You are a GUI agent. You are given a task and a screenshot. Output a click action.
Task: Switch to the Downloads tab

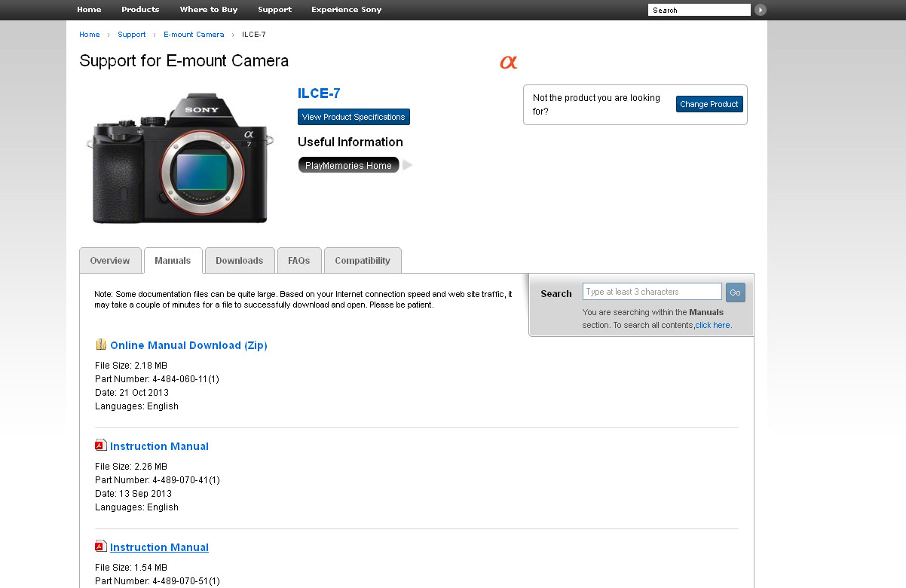click(x=239, y=261)
